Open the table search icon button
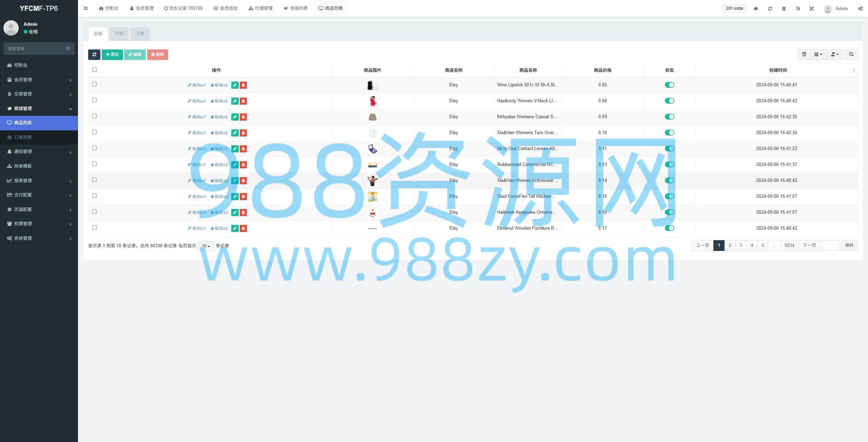This screenshot has width=868, height=442. [851, 55]
